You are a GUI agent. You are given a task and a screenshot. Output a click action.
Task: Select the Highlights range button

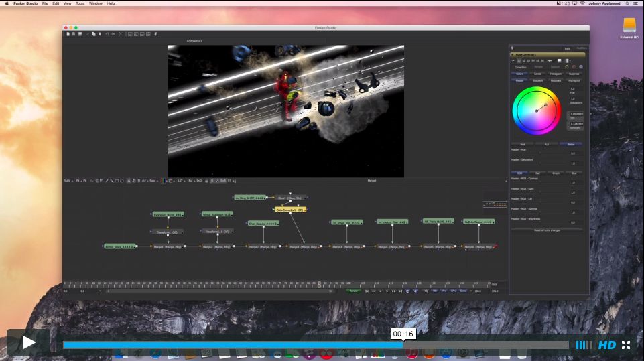(574, 80)
